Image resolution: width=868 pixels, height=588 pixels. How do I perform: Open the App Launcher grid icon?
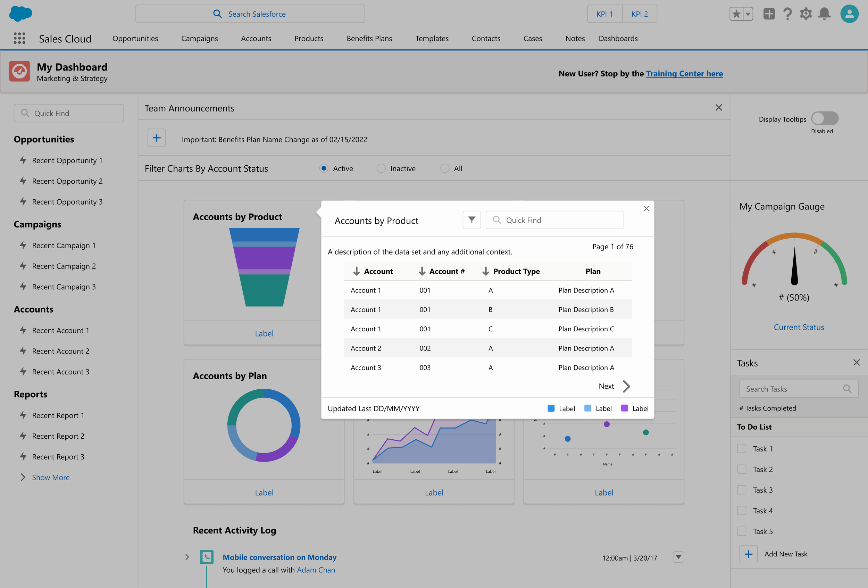19,38
